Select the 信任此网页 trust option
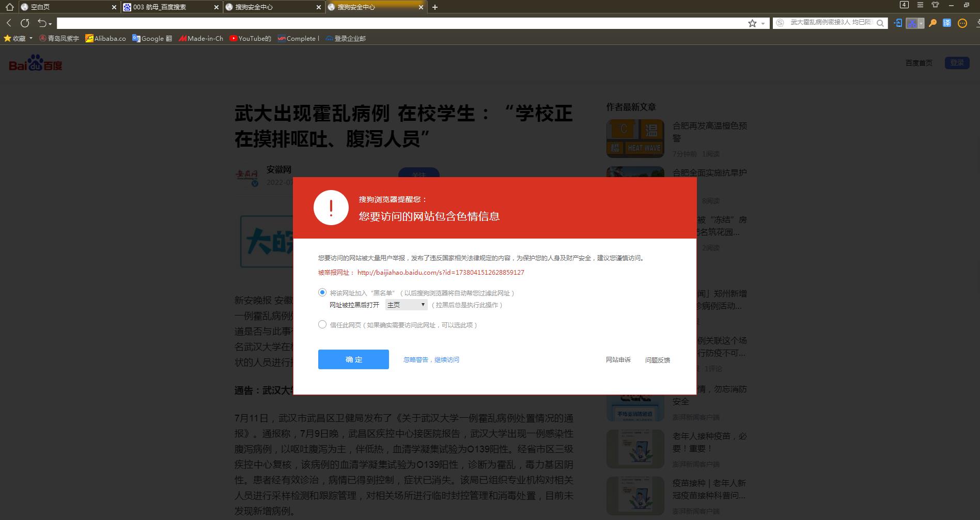 click(321, 324)
